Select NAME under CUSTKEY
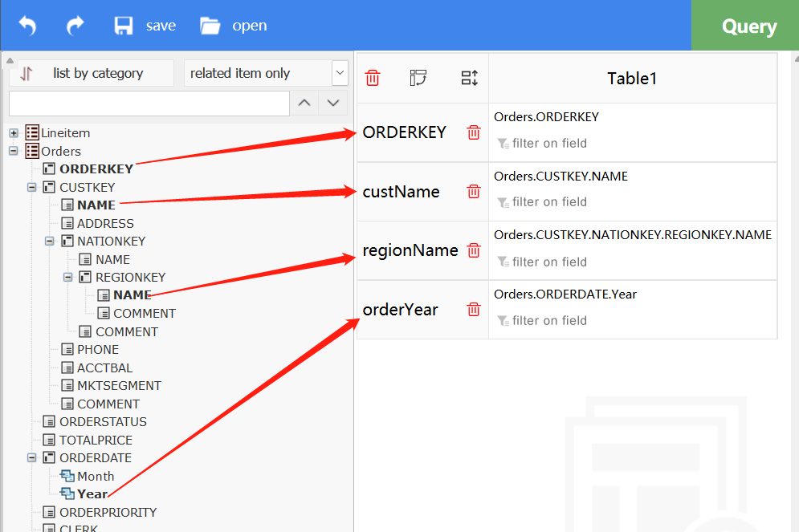The width and height of the screenshot is (799, 532). coord(96,205)
